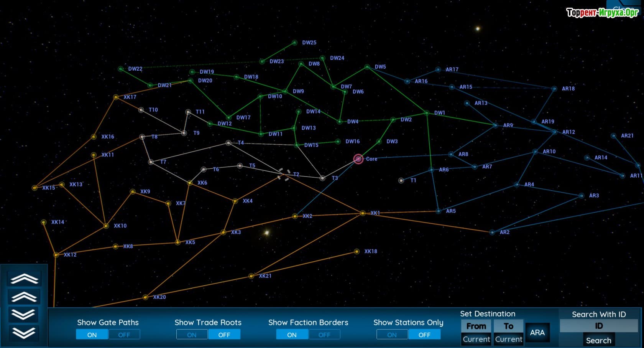
Task: Enable Show Stations Only
Action: click(x=392, y=335)
